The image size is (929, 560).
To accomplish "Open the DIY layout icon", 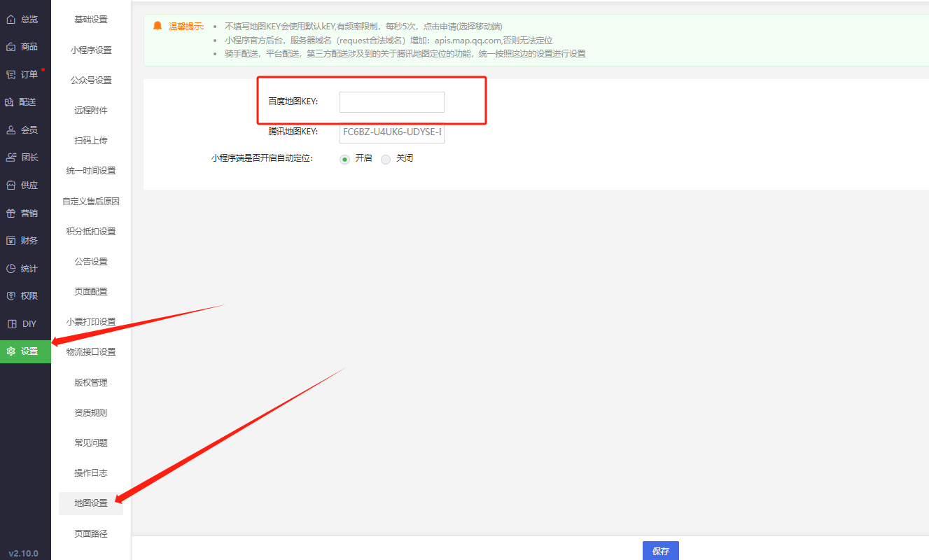I will click(11, 324).
